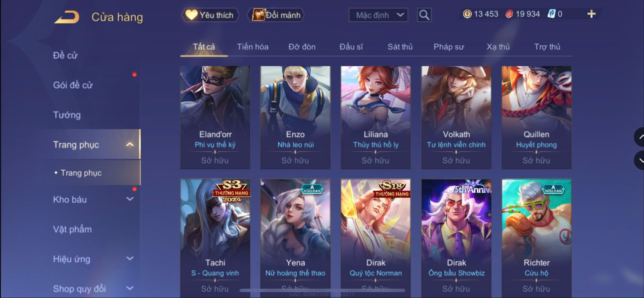Tap the red ruby currency icon
The width and height of the screenshot is (644, 298).
click(x=509, y=14)
